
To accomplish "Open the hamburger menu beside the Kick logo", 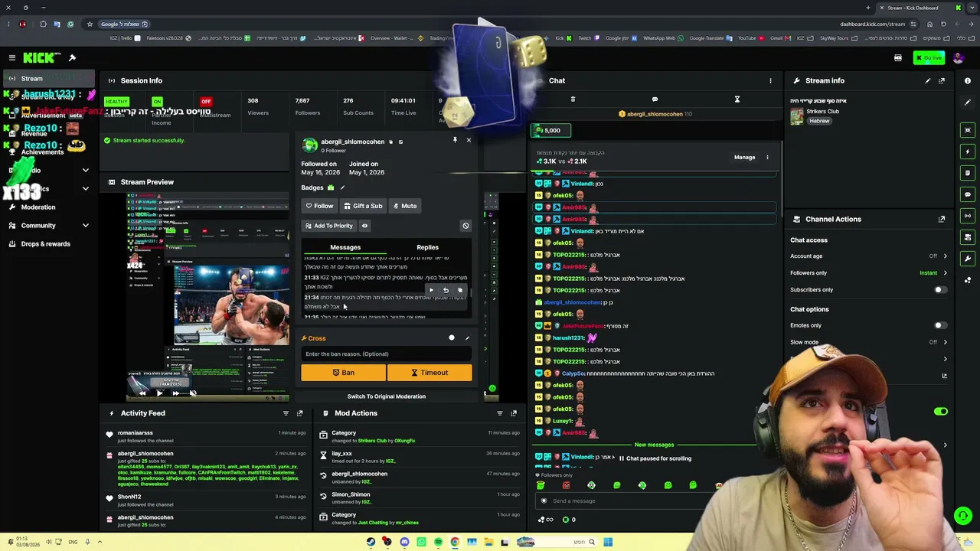I will tap(12, 57).
